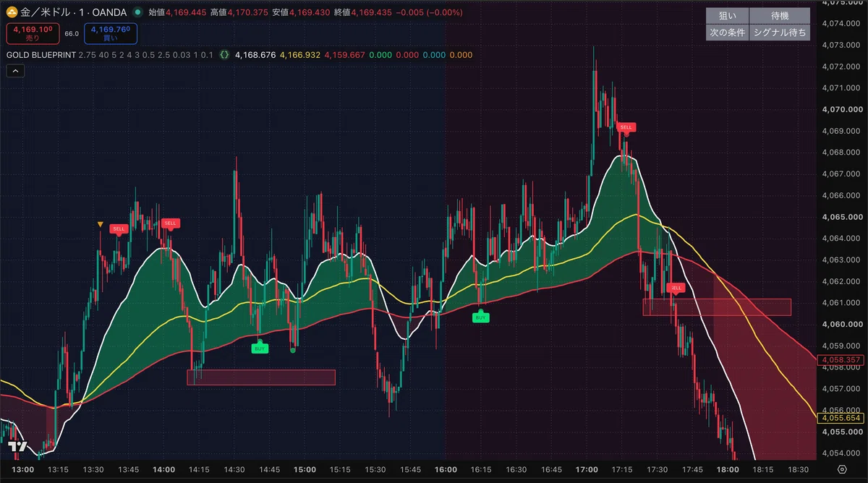Click the yellow 4,055.654 price axis label

[839, 418]
